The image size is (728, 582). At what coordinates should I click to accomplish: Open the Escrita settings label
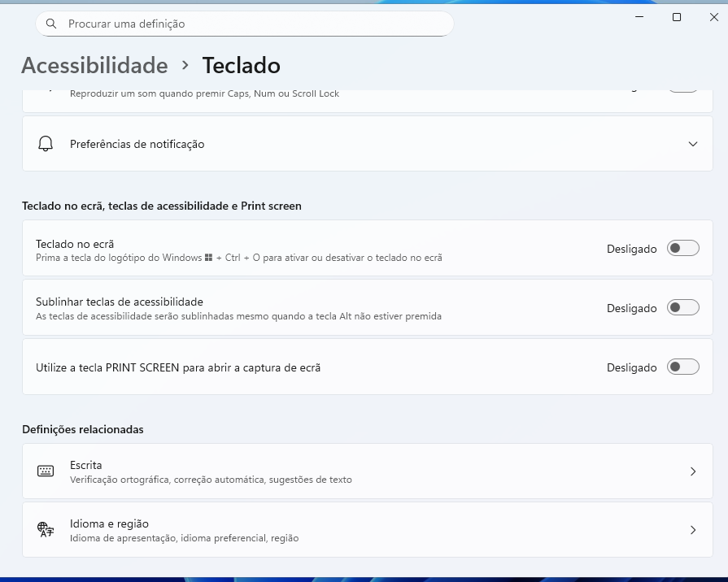click(86, 465)
